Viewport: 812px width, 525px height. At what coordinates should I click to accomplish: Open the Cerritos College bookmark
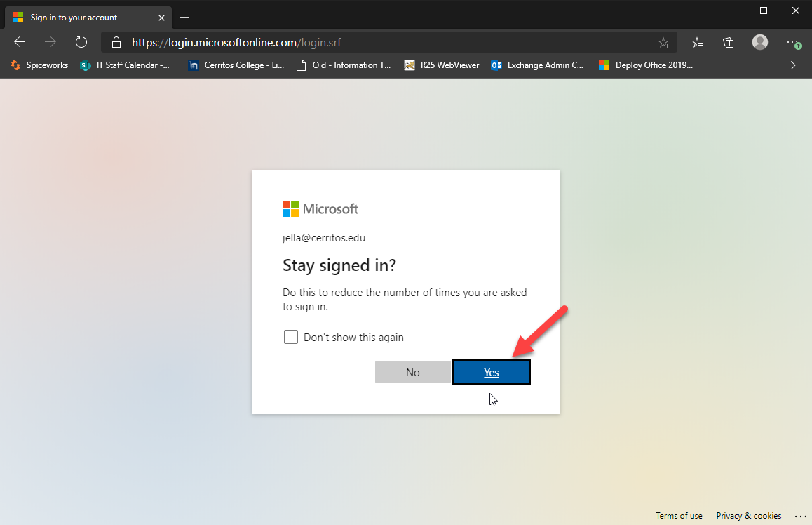pyautogui.click(x=236, y=65)
